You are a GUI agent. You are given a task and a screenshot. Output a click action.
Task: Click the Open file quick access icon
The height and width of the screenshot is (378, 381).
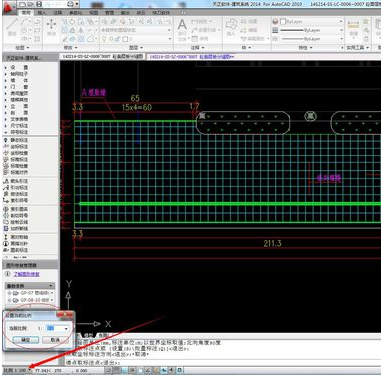pyautogui.click(x=31, y=4)
